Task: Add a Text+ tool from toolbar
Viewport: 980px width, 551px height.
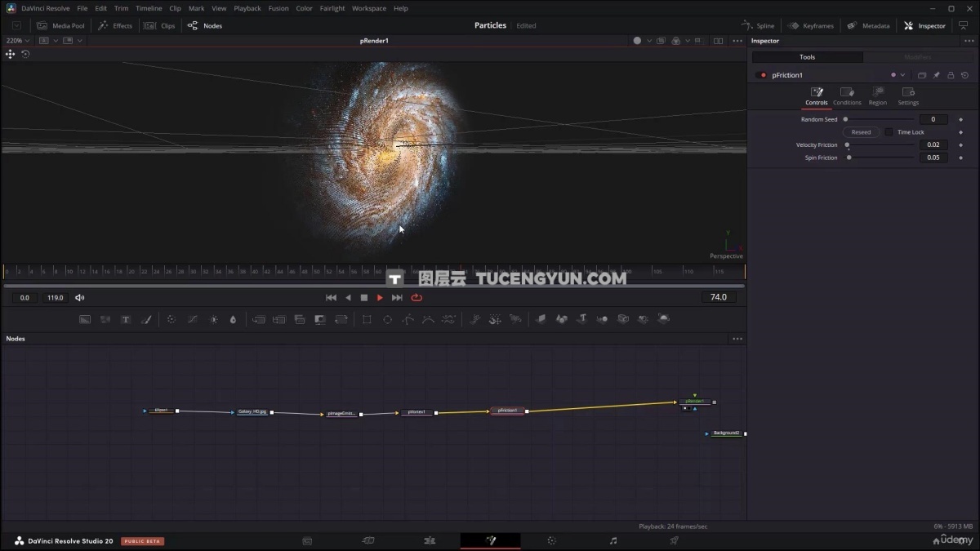Action: tap(126, 319)
